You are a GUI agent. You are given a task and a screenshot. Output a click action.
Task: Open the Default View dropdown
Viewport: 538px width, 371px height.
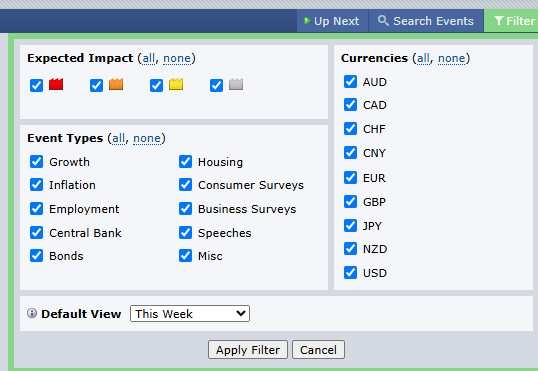(190, 313)
